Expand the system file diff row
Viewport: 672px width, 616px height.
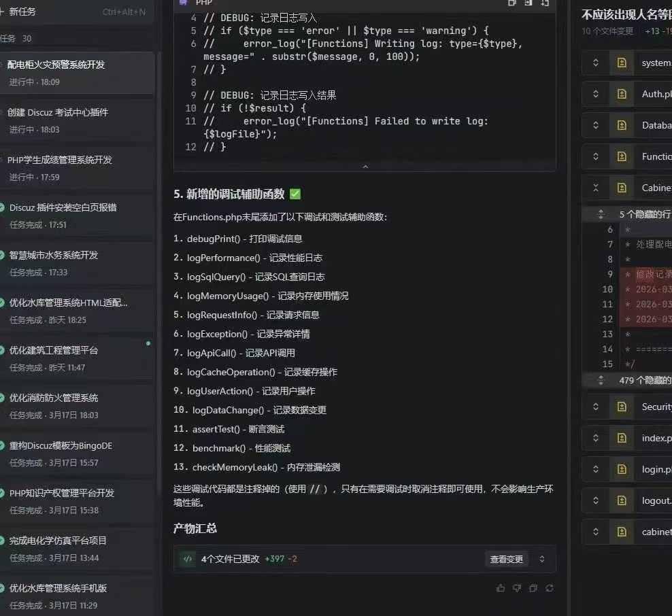[x=596, y=63]
